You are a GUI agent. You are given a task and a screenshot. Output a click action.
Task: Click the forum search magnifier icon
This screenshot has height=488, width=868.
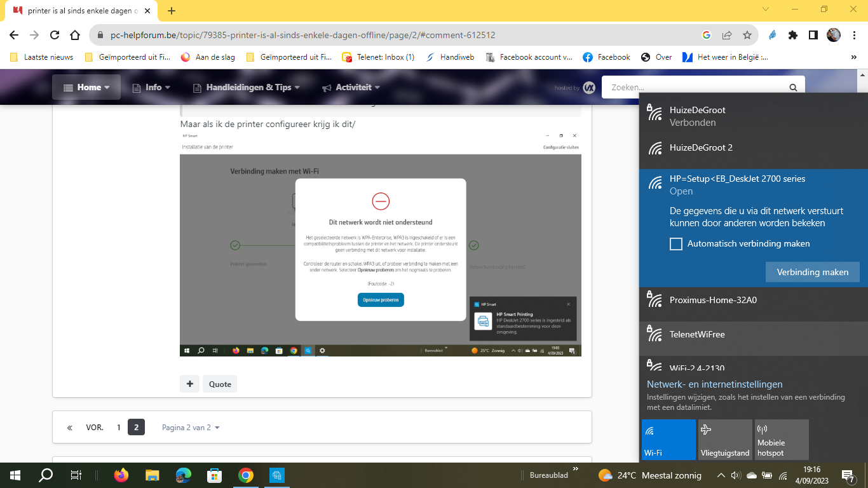(793, 88)
